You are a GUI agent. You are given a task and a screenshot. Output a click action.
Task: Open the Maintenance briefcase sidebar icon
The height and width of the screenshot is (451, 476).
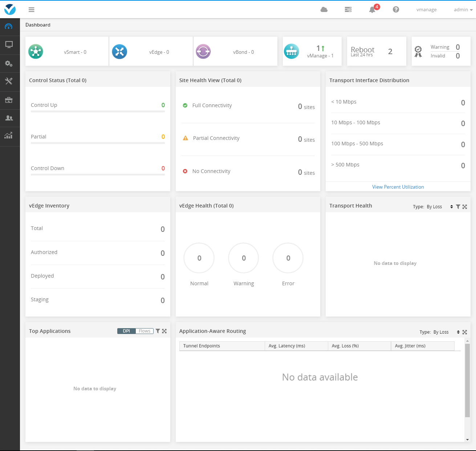click(x=9, y=100)
